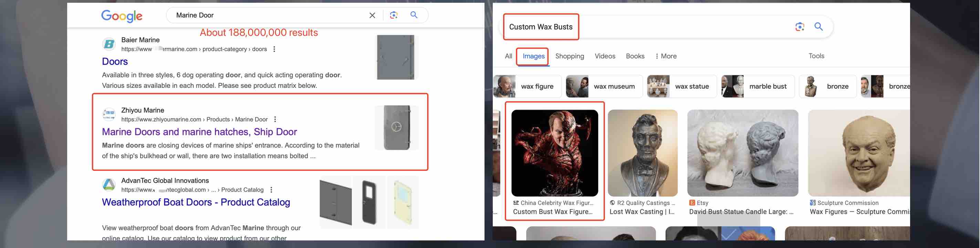Open Marine Doors and marine hatches, Ship Door link
This screenshot has width=980, height=248.
199,132
